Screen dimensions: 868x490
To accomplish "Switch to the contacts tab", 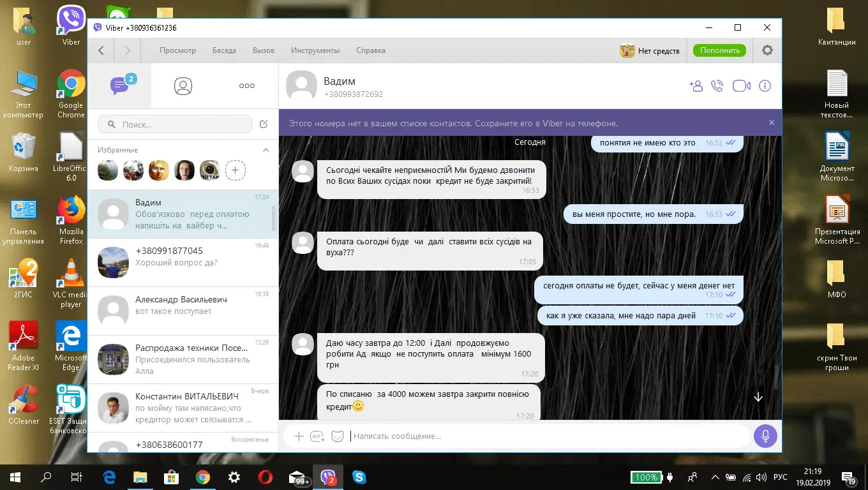I will pos(183,86).
